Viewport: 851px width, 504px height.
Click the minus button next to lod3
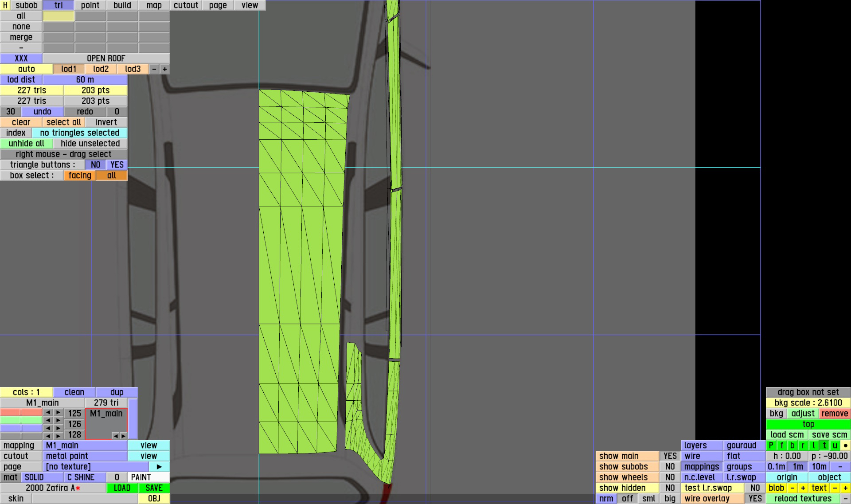(154, 69)
